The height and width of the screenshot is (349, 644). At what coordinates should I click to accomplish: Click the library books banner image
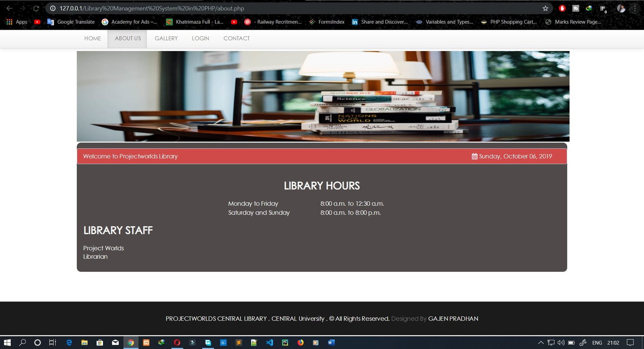pos(323,96)
